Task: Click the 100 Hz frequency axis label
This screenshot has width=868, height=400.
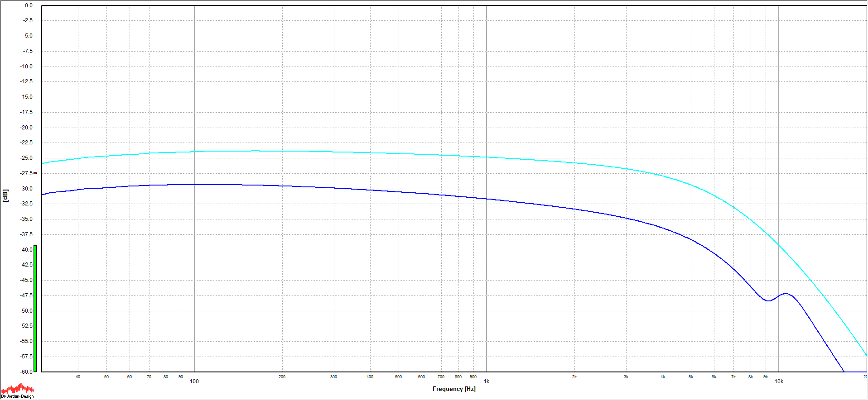Action: coord(194,381)
